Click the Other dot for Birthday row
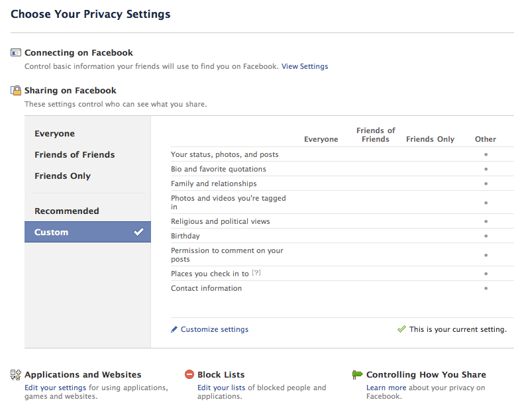Image resolution: width=518 pixels, height=420 pixels. point(486,236)
